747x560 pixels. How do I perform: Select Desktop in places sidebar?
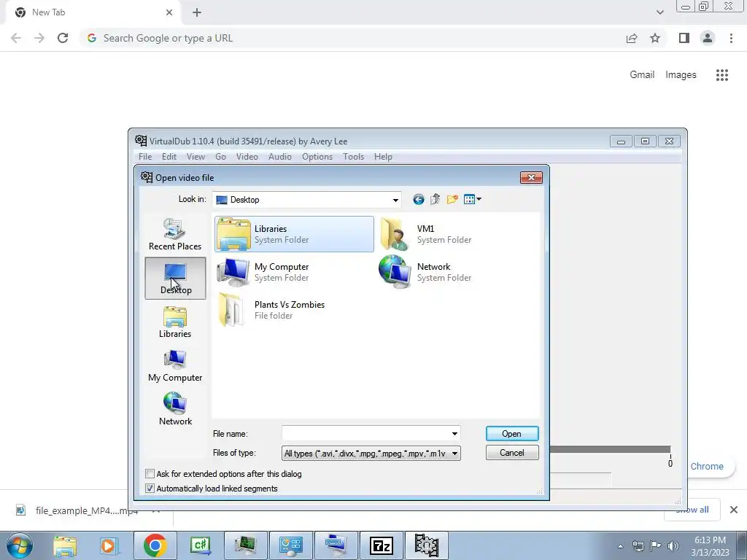175,279
